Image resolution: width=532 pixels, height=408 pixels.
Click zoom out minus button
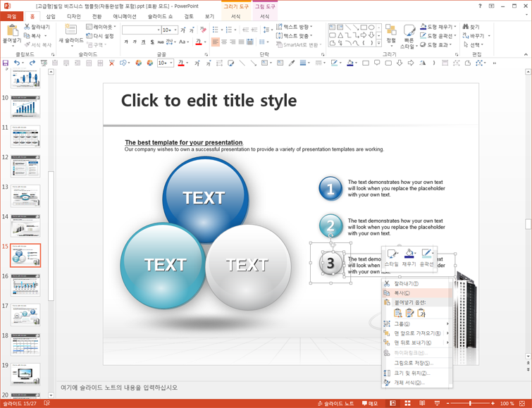[x=448, y=403]
